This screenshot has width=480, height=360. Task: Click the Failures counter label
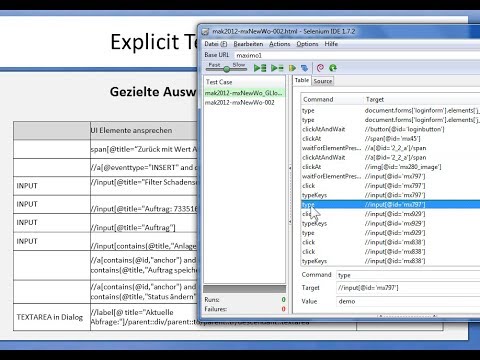[x=216, y=309]
